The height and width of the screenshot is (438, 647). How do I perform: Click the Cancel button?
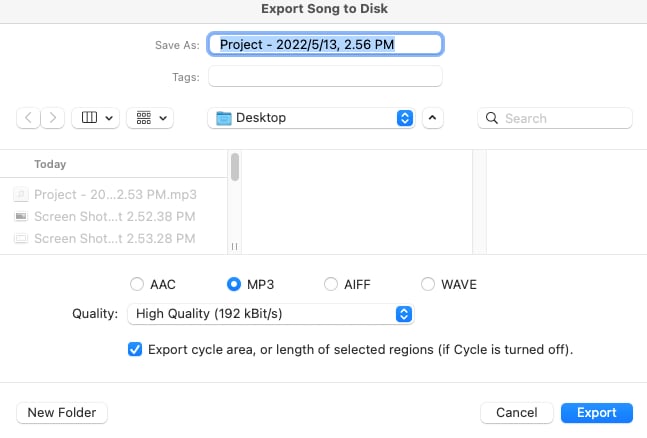coord(517,412)
